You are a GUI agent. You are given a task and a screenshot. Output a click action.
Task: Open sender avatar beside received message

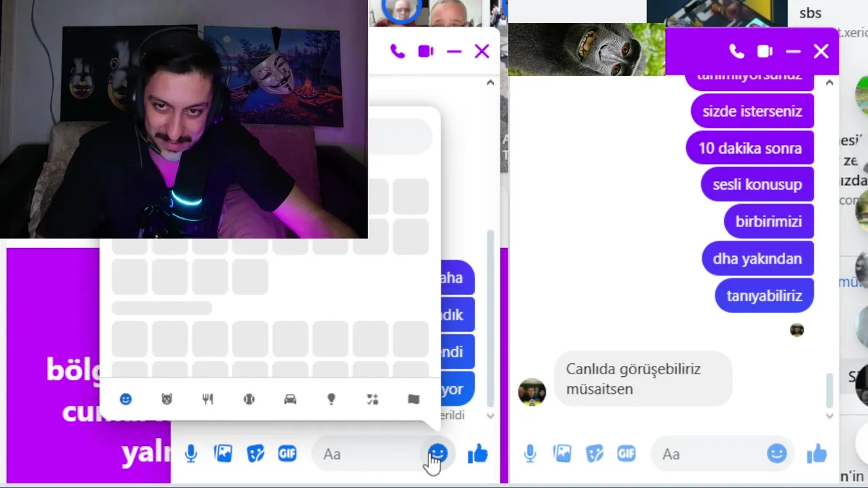(532, 392)
